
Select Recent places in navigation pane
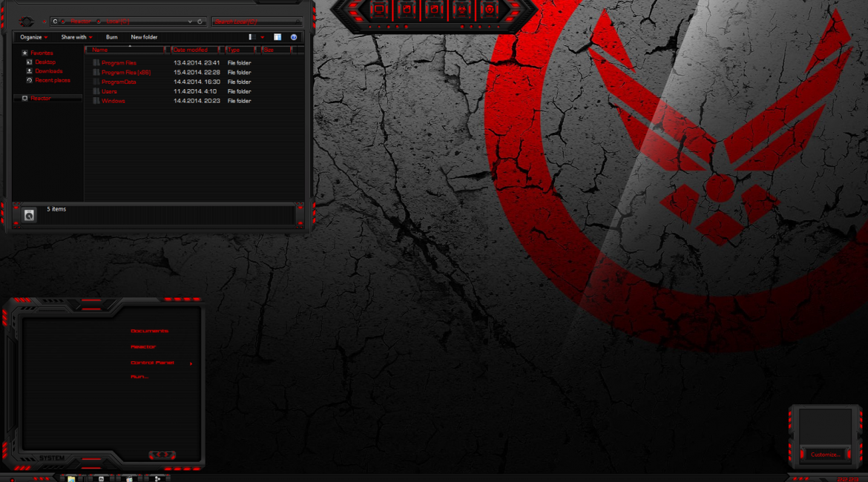(53, 80)
